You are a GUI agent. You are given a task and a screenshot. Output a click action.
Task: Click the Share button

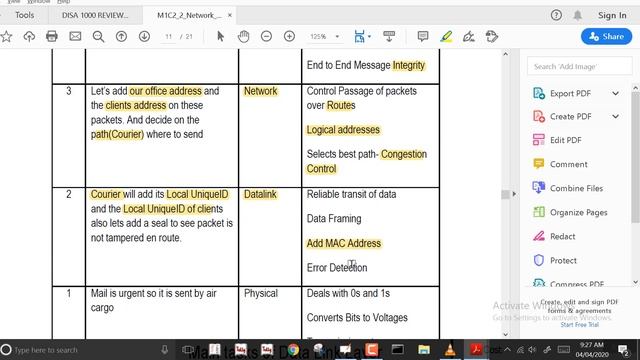(x=607, y=36)
